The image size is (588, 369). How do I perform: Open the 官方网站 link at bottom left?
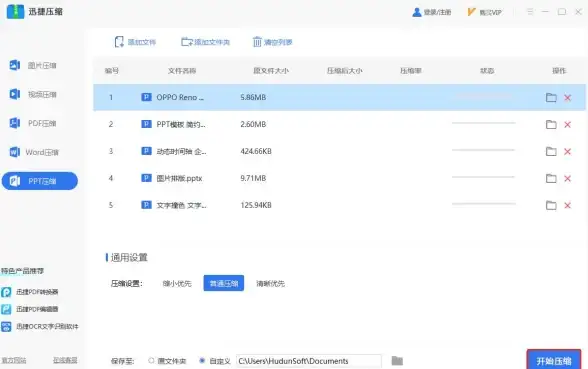click(14, 360)
